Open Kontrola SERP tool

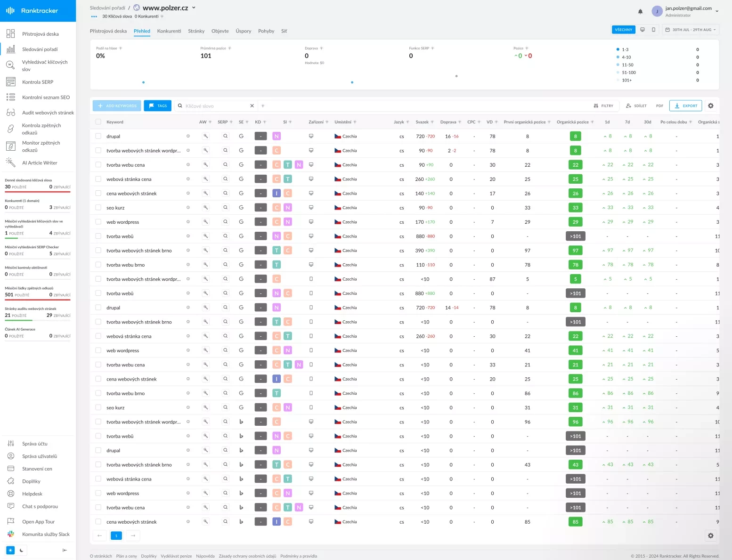tap(38, 82)
